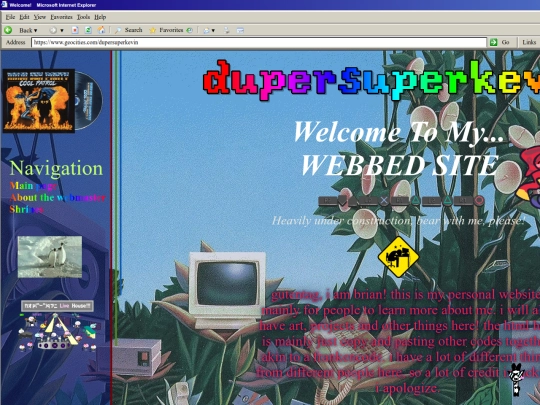Image resolution: width=540 pixels, height=405 pixels.
Task: Open the Back history dropdown arrow
Action: tap(35, 31)
